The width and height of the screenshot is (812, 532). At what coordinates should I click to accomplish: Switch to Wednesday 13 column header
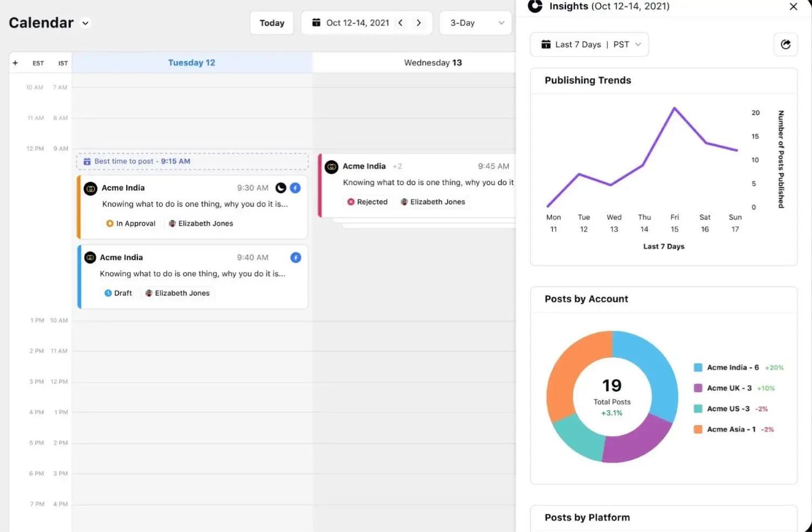point(433,62)
